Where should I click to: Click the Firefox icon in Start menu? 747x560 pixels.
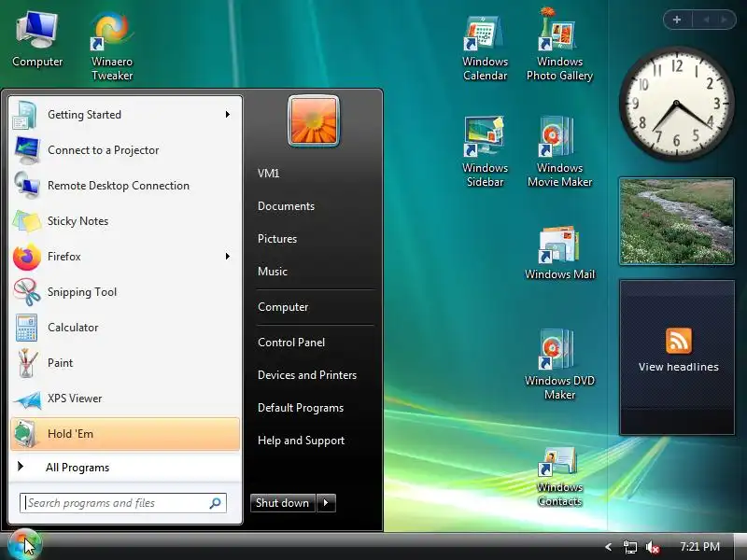point(27,257)
